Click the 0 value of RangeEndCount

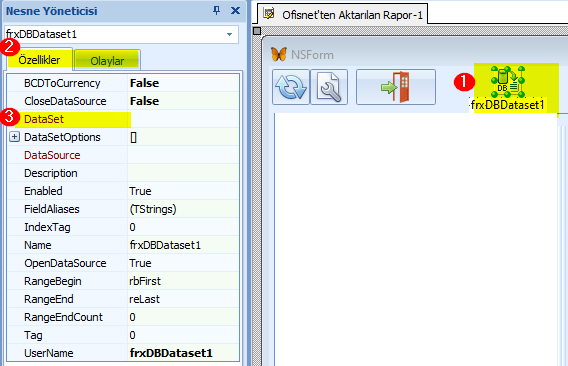(x=132, y=317)
